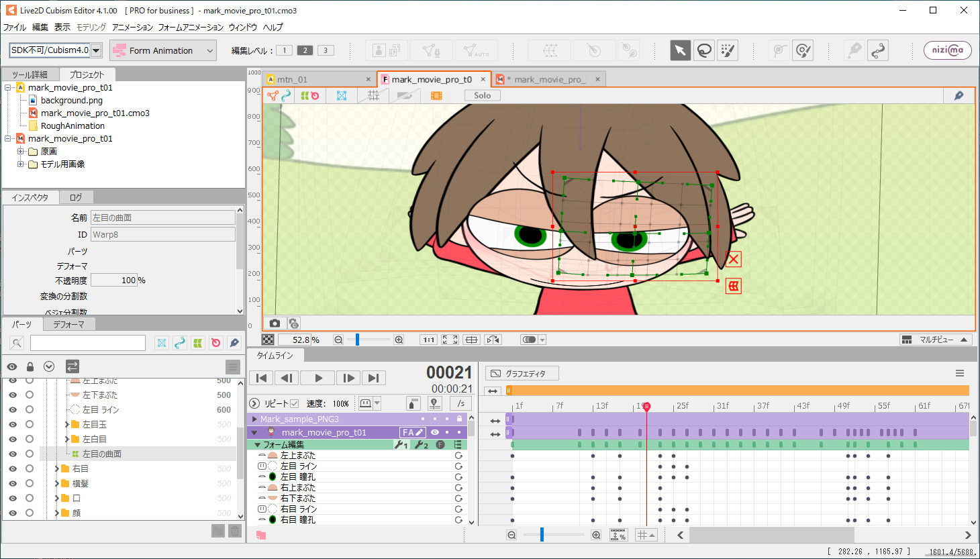Image resolution: width=980 pixels, height=559 pixels.
Task: Click the Solo button
Action: pos(482,95)
